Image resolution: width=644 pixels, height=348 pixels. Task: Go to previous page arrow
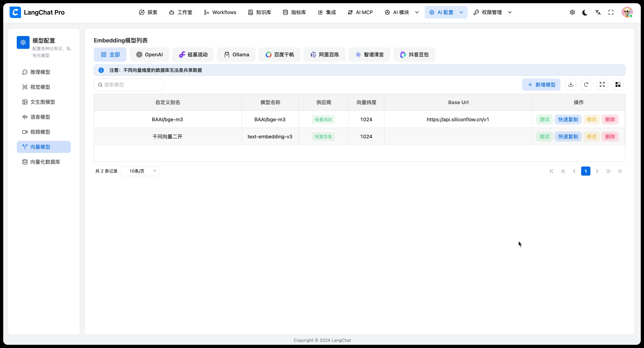click(x=574, y=171)
